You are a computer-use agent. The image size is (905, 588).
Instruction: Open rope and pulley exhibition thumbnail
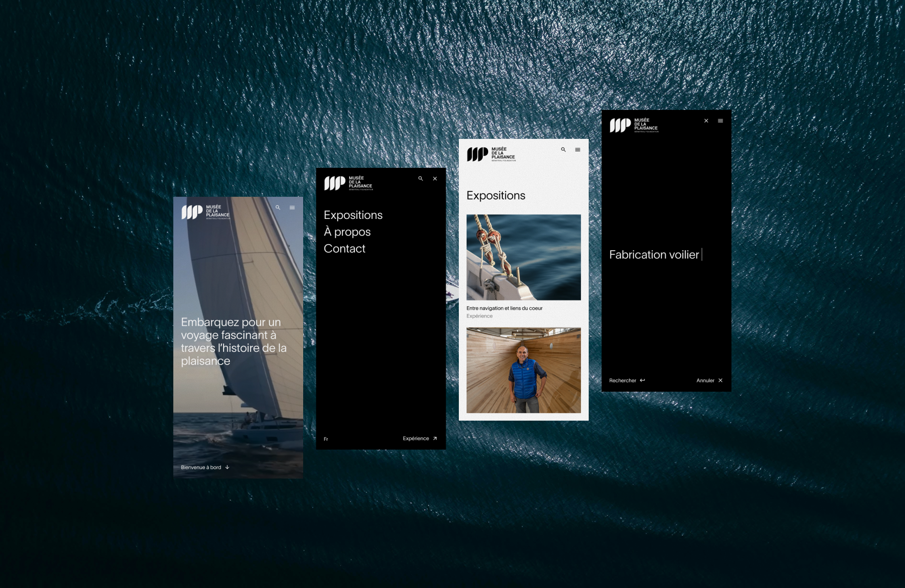[x=524, y=257]
